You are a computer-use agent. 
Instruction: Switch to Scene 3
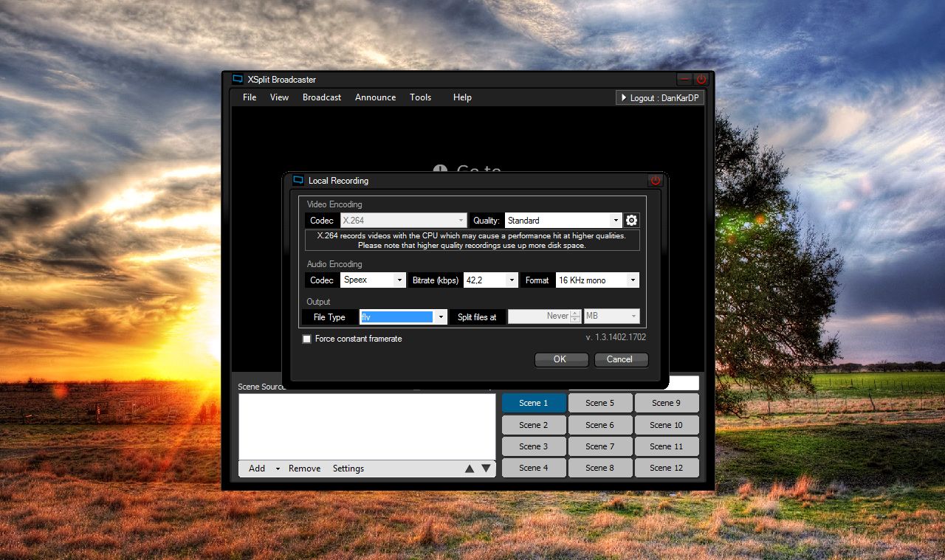[x=534, y=446]
